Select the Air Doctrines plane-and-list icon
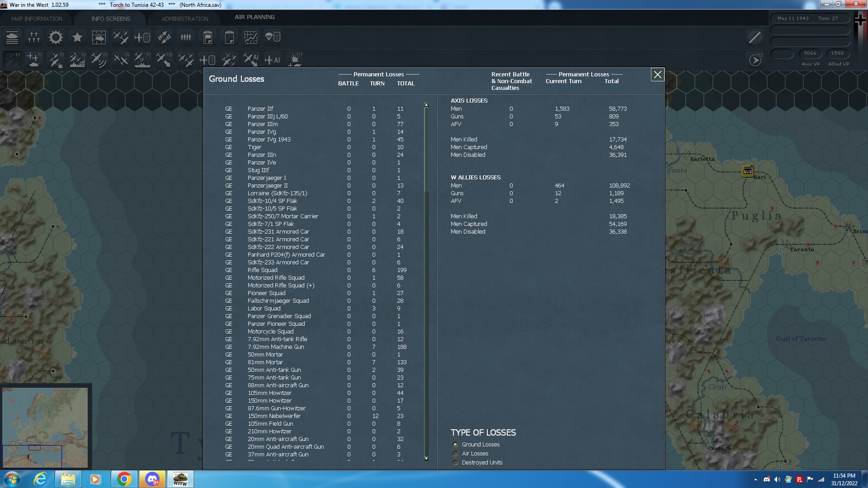This screenshot has width=868, height=488. point(143,38)
